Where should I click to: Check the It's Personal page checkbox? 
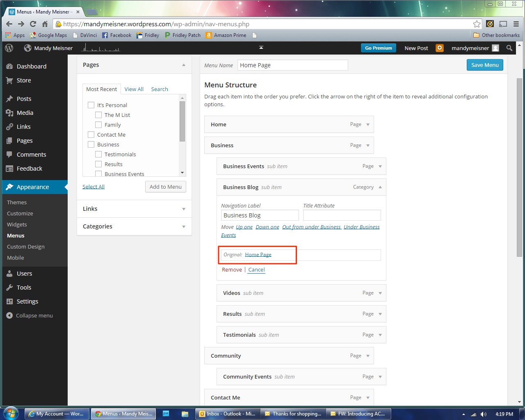pyautogui.click(x=91, y=105)
